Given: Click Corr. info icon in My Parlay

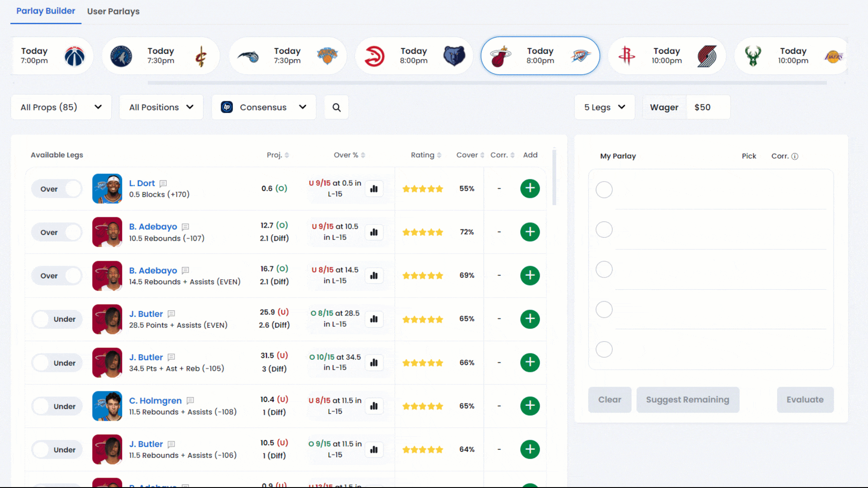Looking at the screenshot, I should [x=795, y=156].
